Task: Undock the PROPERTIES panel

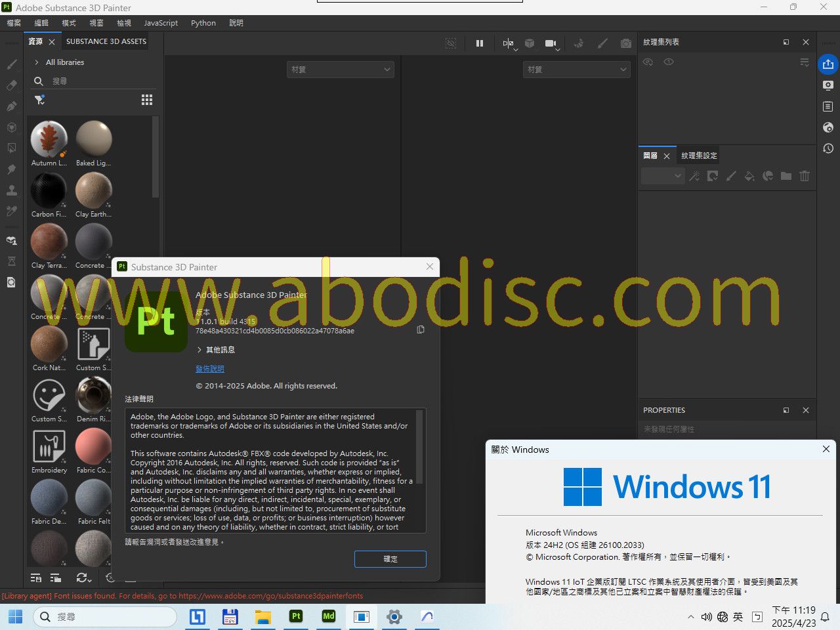Action: 786,410
